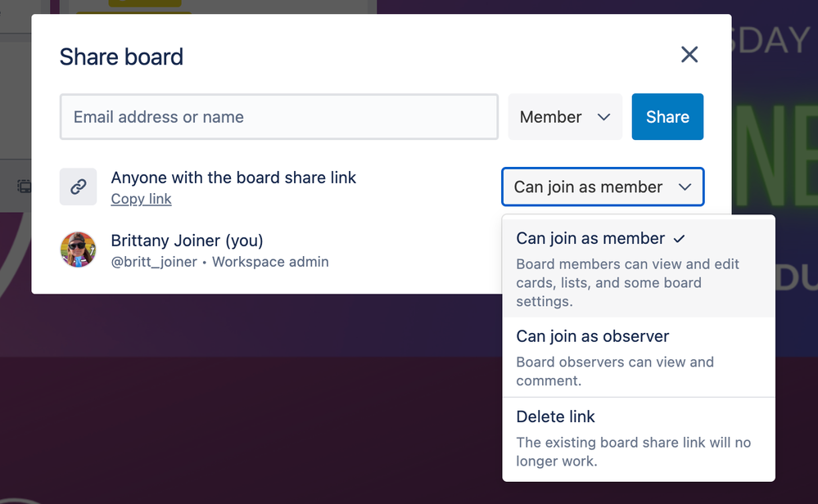Click the create-from-template icon behind the dialog
Viewport: 818px width, 504px height.
(24, 186)
